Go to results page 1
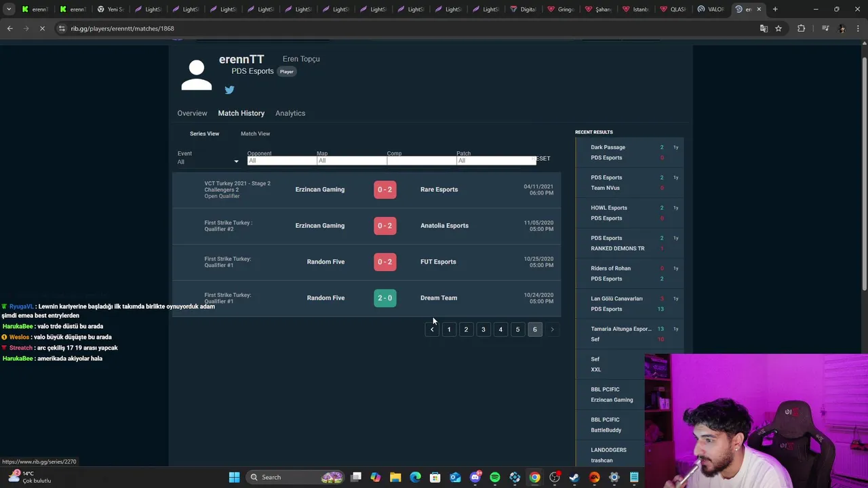 449,329
